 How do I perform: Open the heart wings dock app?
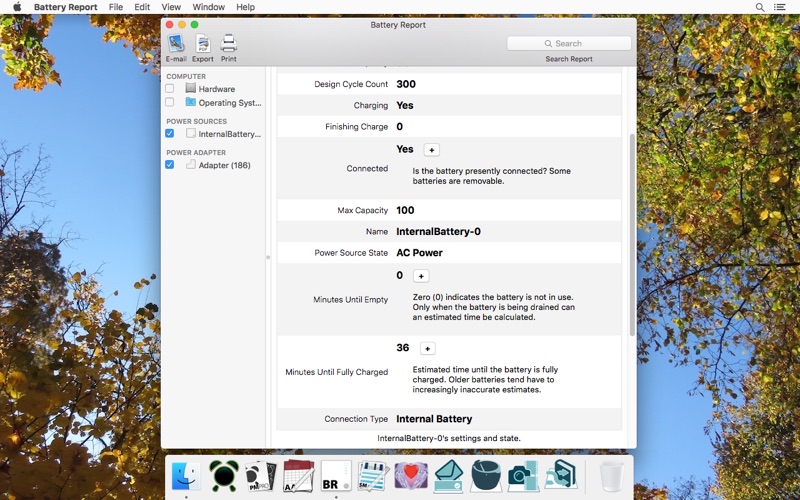[411, 476]
